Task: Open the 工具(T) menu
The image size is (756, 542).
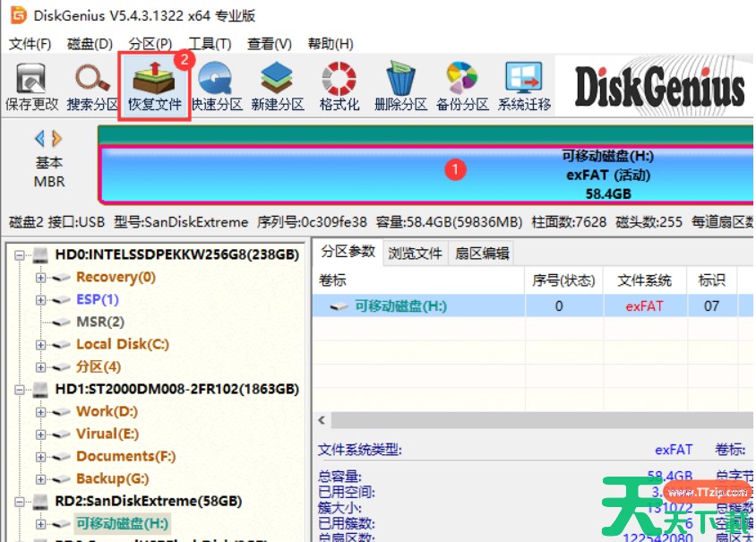Action: coord(210,44)
